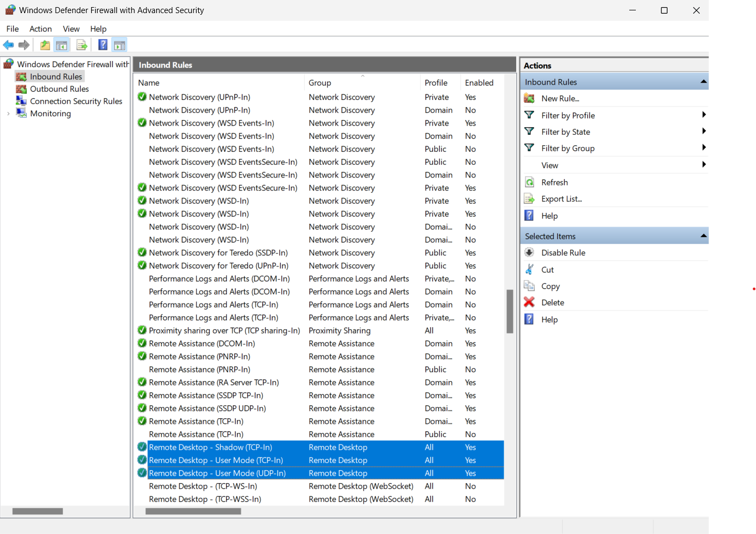Viewport: 756px width, 534px height.
Task: Click the Outbound Rules tree icon
Action: point(21,89)
